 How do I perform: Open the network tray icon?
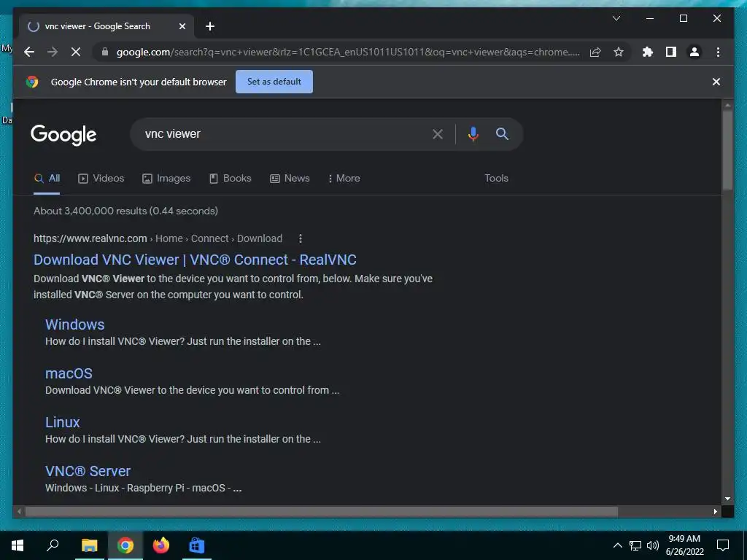coord(635,545)
